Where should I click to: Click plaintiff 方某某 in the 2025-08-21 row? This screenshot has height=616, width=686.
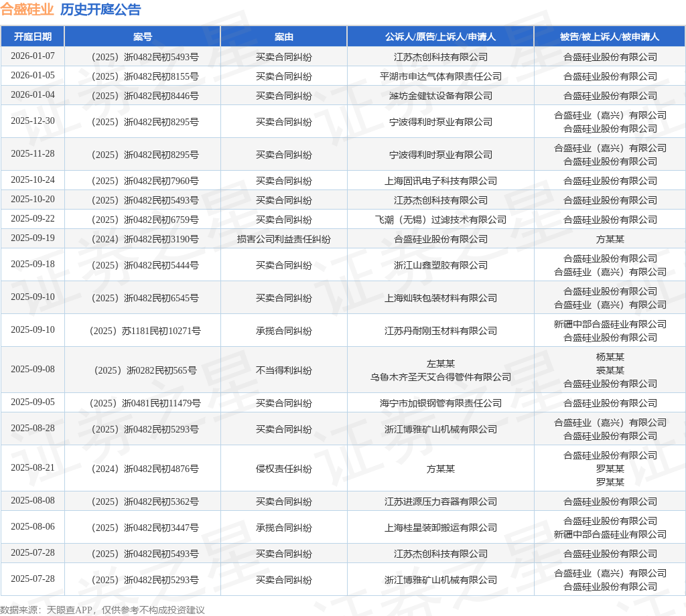441,469
